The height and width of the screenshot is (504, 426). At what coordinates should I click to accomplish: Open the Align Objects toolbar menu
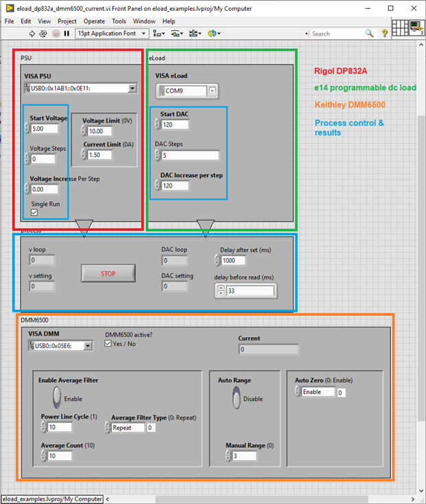159,34
